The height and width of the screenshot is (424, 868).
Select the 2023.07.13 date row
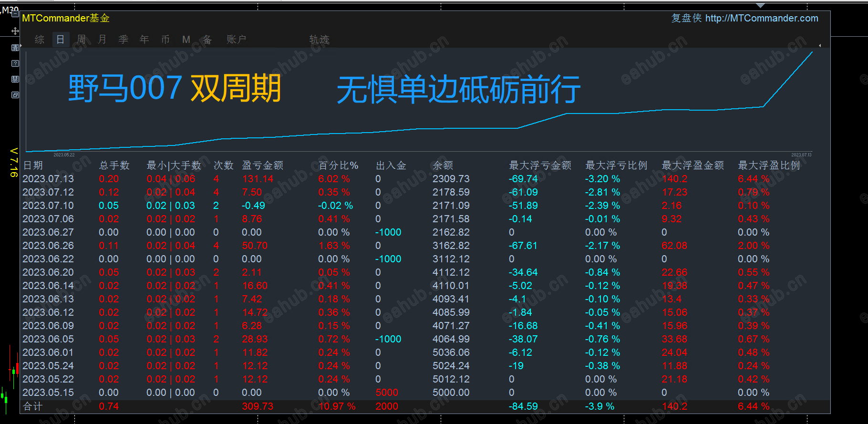click(48, 179)
